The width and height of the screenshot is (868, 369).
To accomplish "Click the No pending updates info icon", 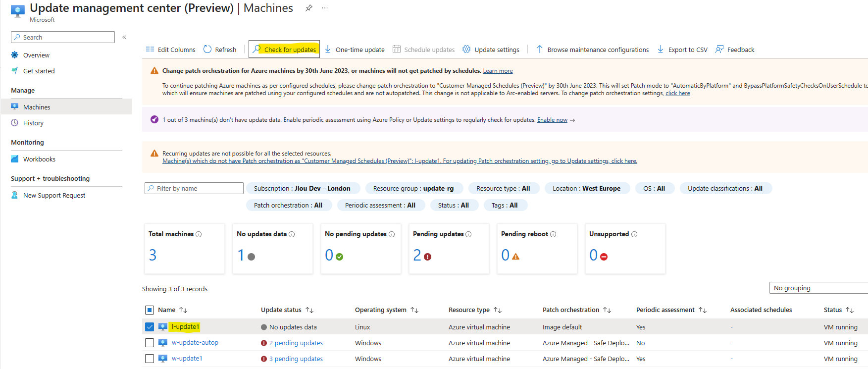I will click(392, 234).
